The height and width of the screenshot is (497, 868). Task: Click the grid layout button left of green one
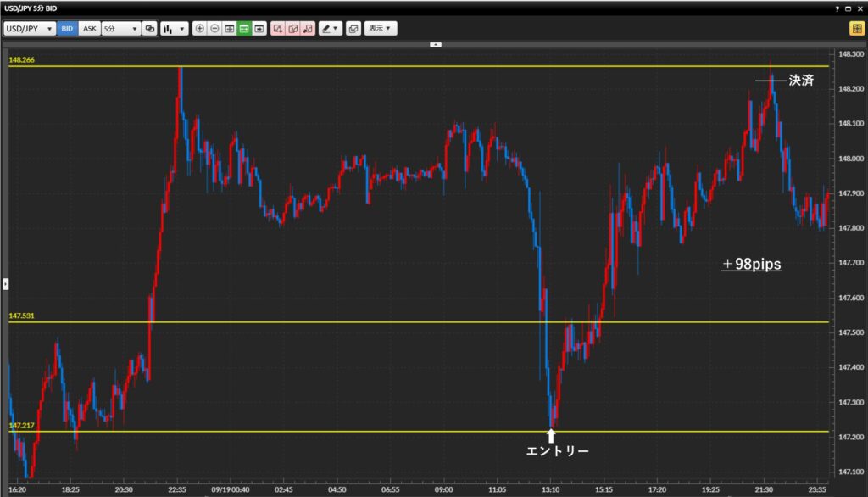point(230,28)
